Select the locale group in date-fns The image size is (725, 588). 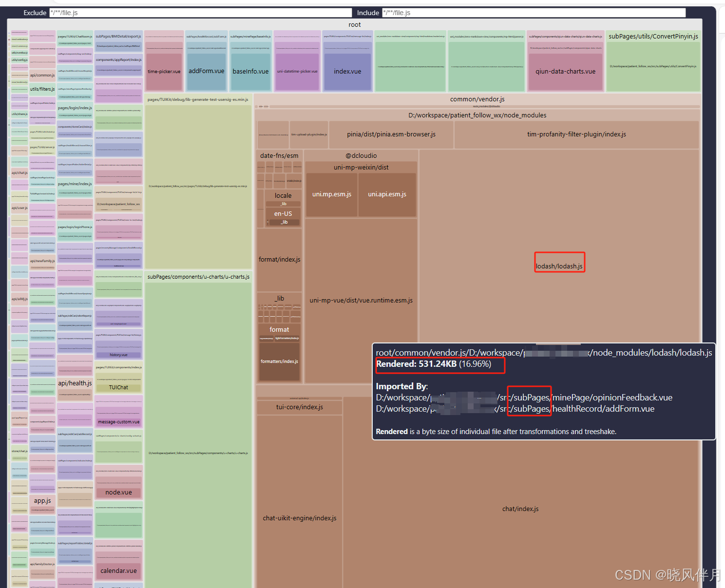pos(283,195)
